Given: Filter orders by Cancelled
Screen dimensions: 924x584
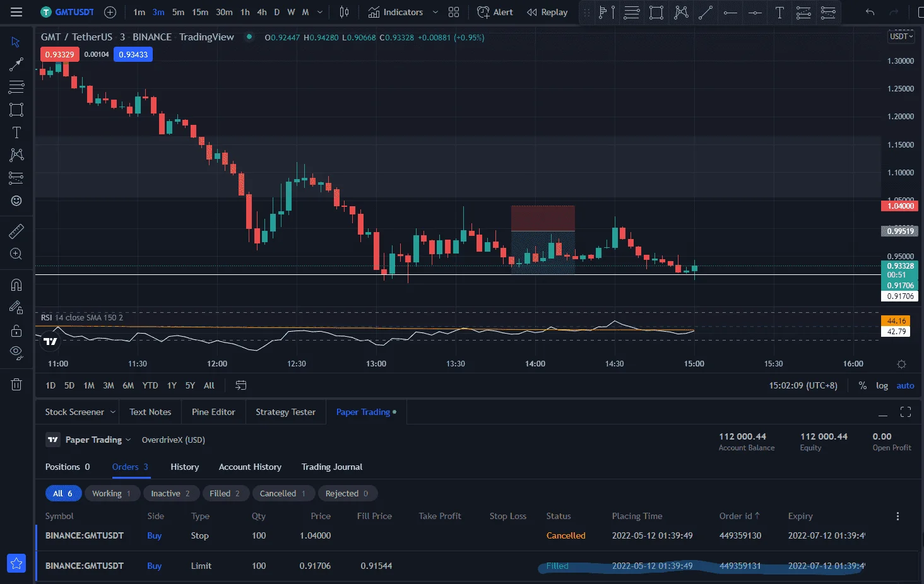Looking at the screenshot, I should point(283,493).
